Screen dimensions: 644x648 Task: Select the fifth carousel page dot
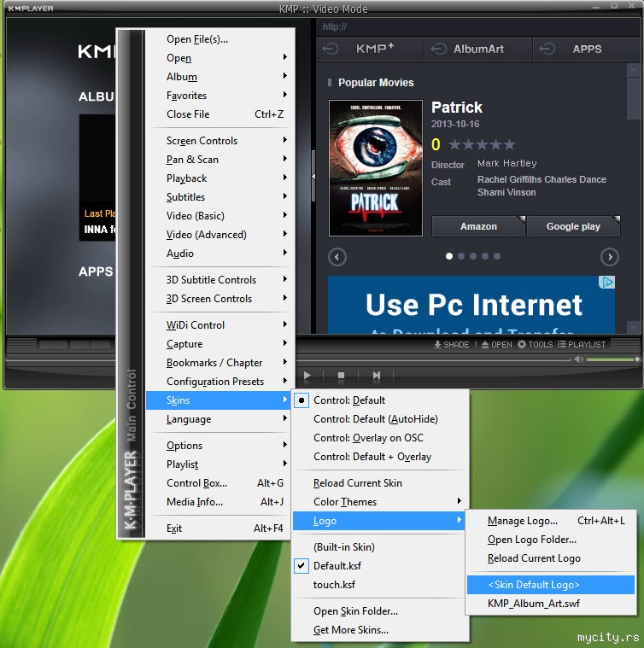point(497,256)
